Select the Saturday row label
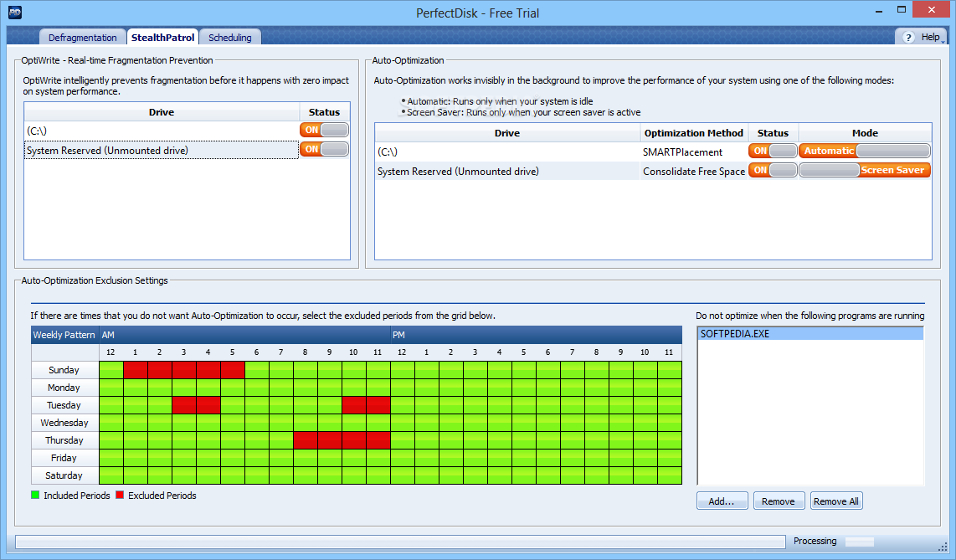Screen dimensions: 956x560 64,475
